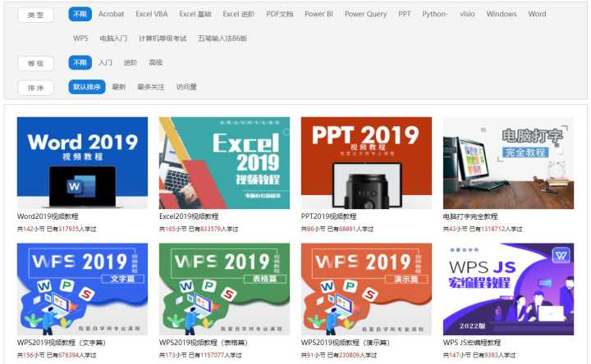The height and width of the screenshot is (364, 591).
Task: Click the 共165小节 stats under Excel2019
Action: [199, 229]
